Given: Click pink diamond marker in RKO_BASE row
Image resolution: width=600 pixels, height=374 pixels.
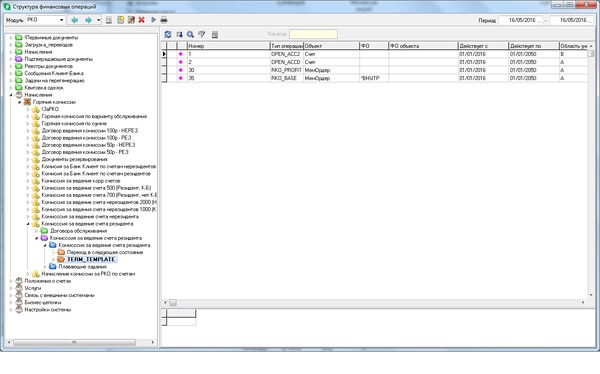Looking at the screenshot, I should pos(181,78).
